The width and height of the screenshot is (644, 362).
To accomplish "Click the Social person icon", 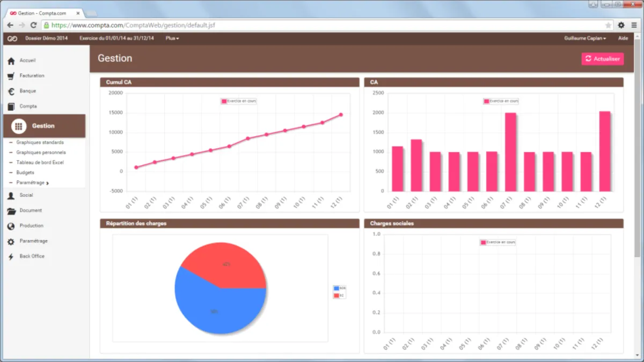I will [x=11, y=196].
